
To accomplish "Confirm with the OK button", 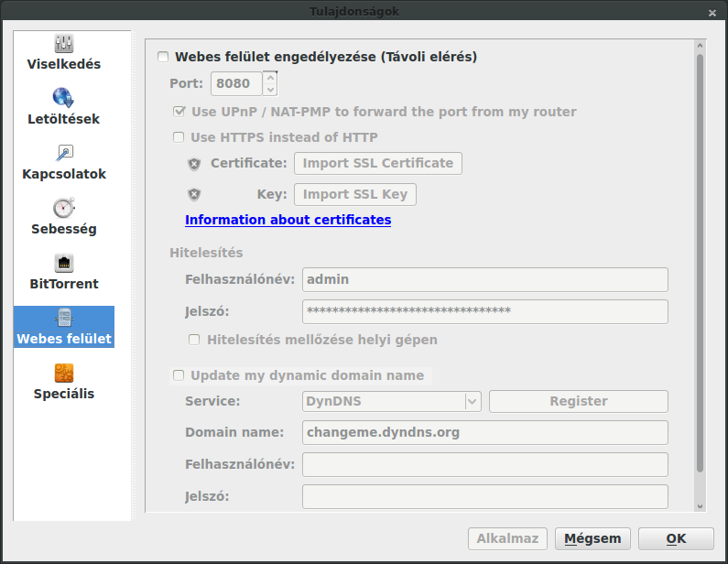I will 676,538.
